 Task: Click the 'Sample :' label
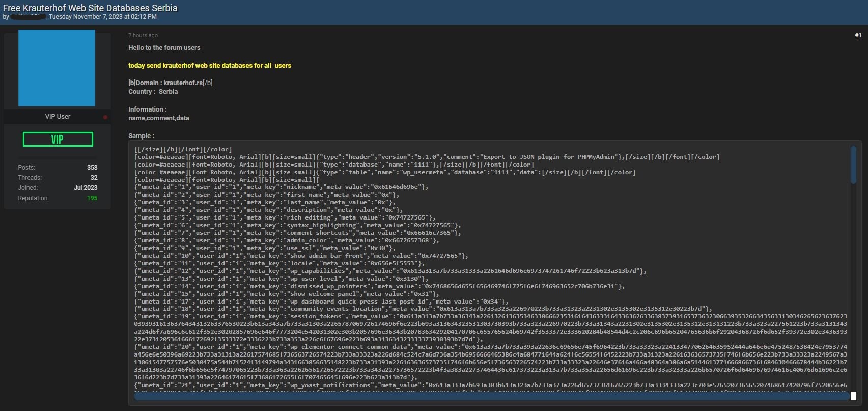point(141,136)
